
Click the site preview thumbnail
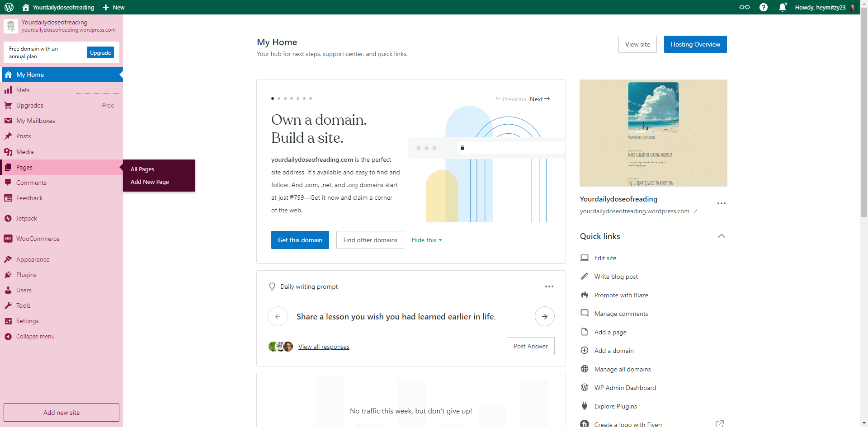(653, 133)
